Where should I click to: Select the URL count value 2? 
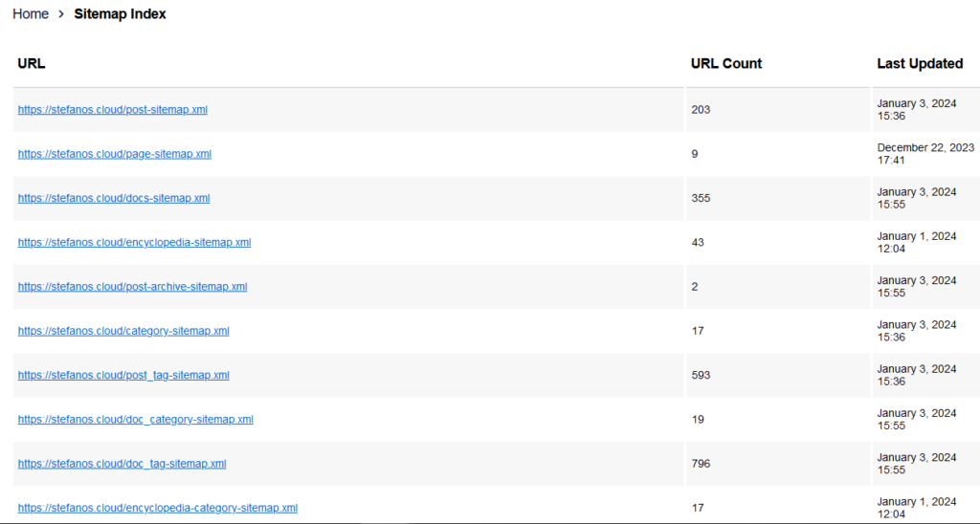coord(695,287)
